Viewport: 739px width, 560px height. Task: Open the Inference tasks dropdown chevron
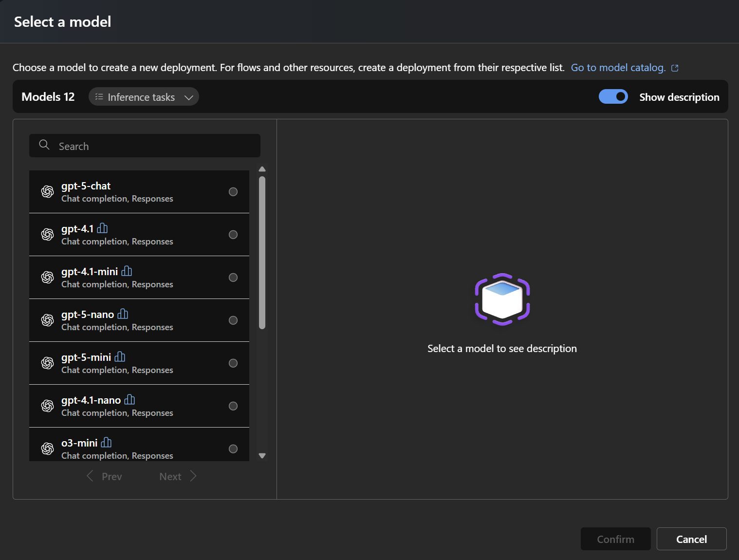[x=189, y=97]
